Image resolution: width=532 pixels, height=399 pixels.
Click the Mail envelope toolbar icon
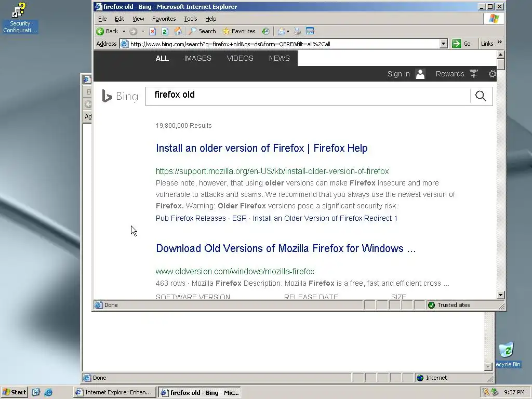click(281, 31)
